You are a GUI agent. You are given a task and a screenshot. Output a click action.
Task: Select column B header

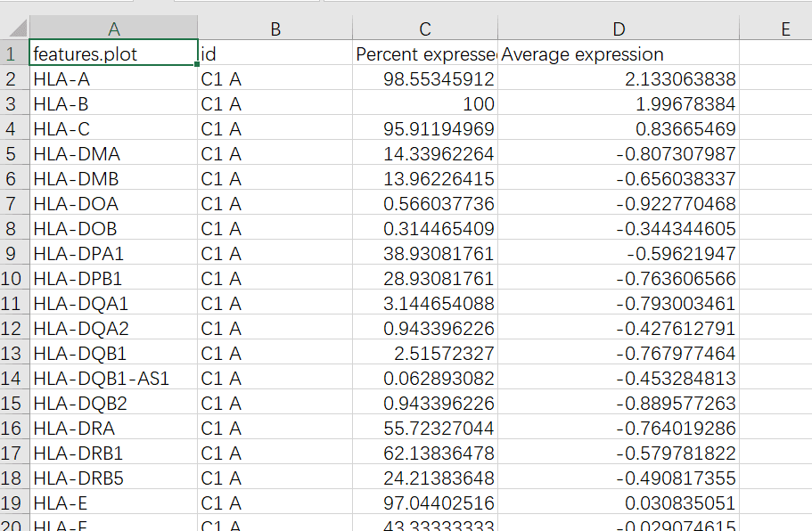[275, 28]
